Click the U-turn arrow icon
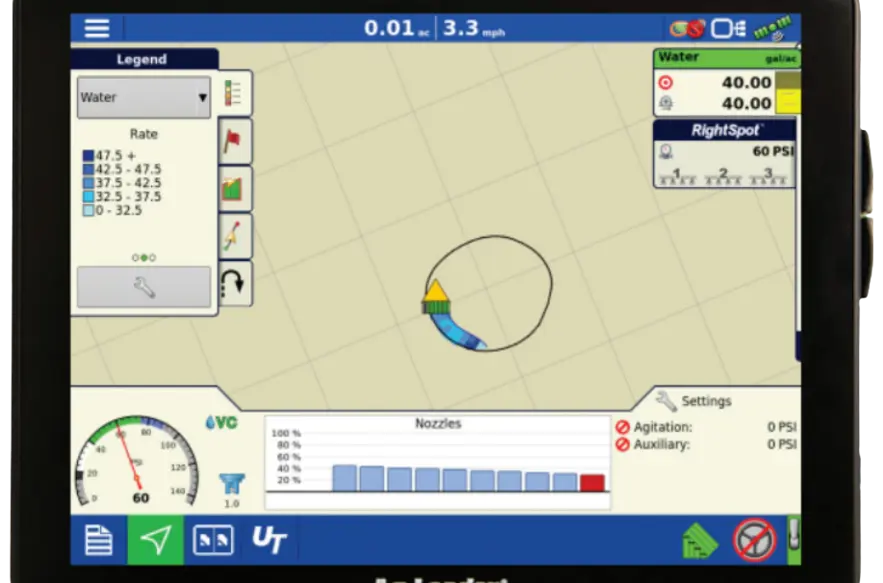The height and width of the screenshot is (583, 883). click(x=235, y=285)
